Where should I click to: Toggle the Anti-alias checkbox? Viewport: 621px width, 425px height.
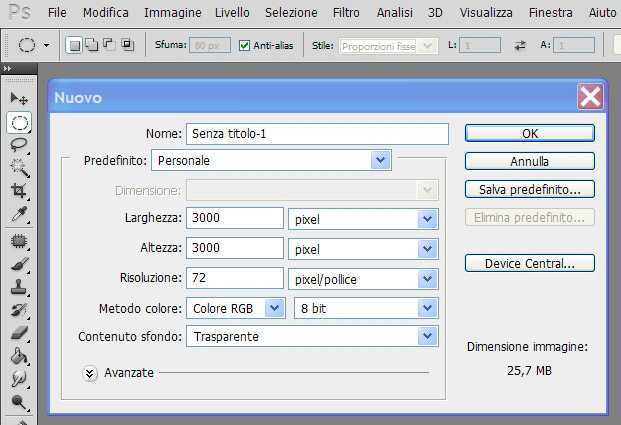244,46
